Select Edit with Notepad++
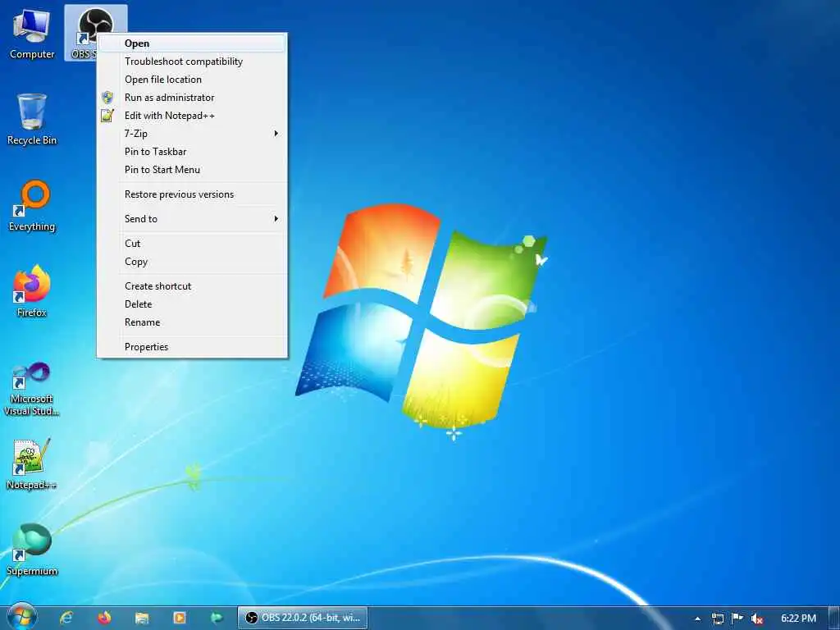Screen dimensions: 840x630 point(192,116)
